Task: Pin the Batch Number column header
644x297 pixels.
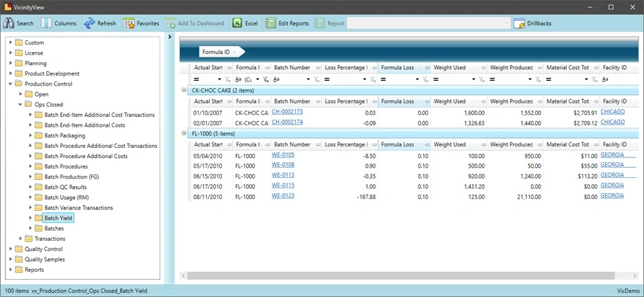Action: (317, 68)
